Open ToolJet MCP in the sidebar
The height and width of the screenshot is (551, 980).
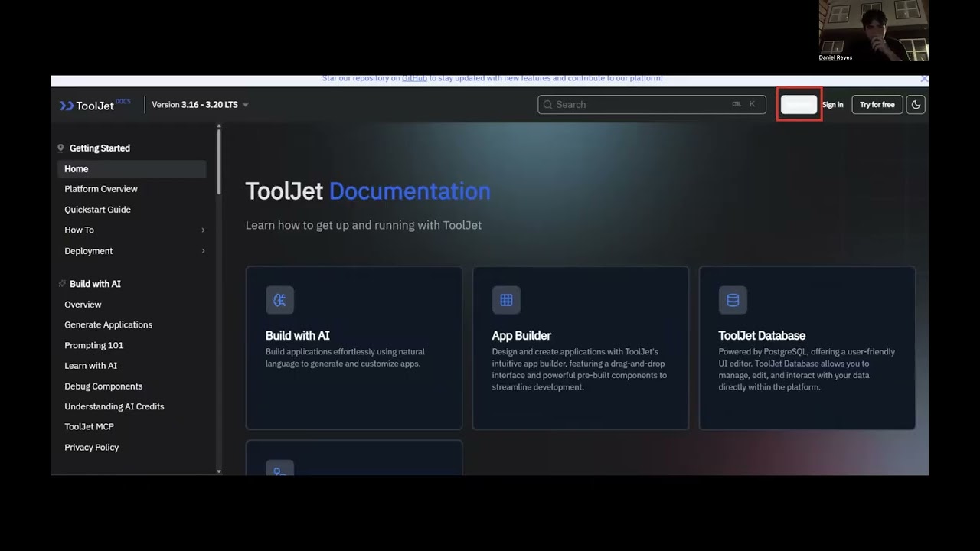click(89, 427)
